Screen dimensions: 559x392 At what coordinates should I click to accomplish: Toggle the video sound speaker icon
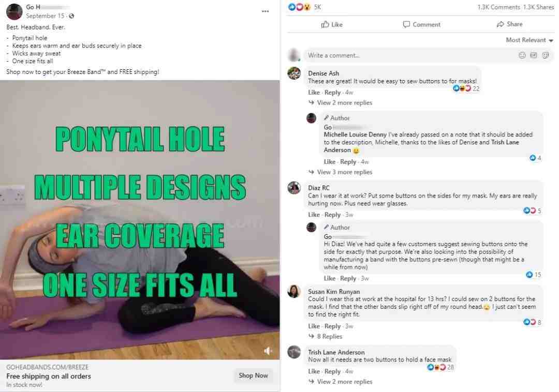point(268,351)
